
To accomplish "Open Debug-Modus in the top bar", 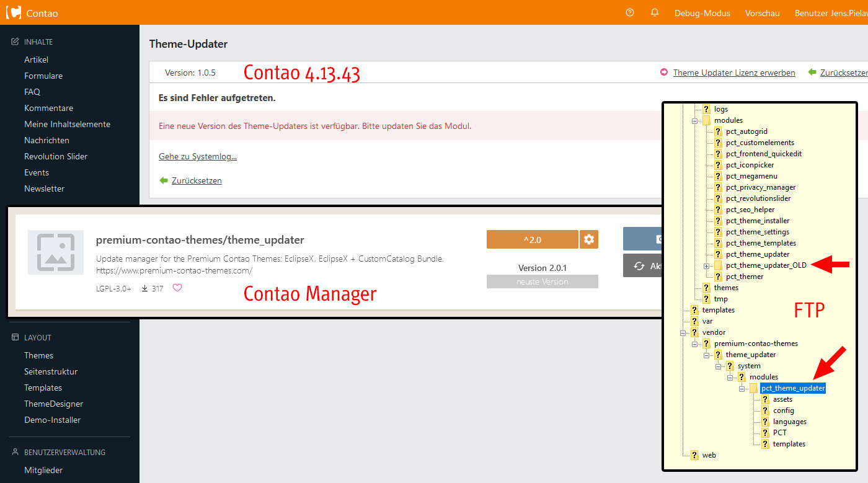I will point(702,13).
